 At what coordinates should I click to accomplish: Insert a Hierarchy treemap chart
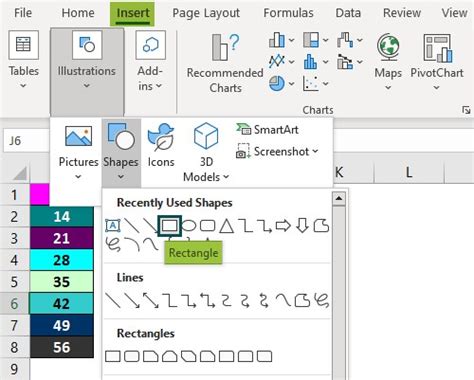coord(311,40)
